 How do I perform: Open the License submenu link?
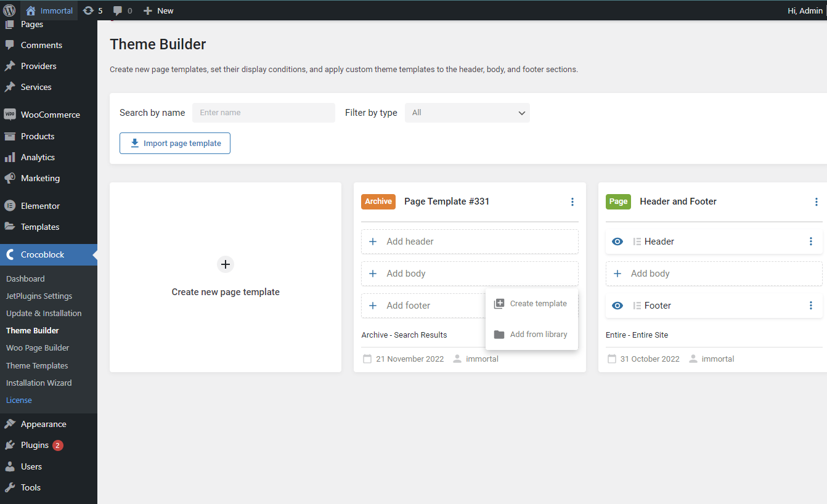click(x=19, y=400)
